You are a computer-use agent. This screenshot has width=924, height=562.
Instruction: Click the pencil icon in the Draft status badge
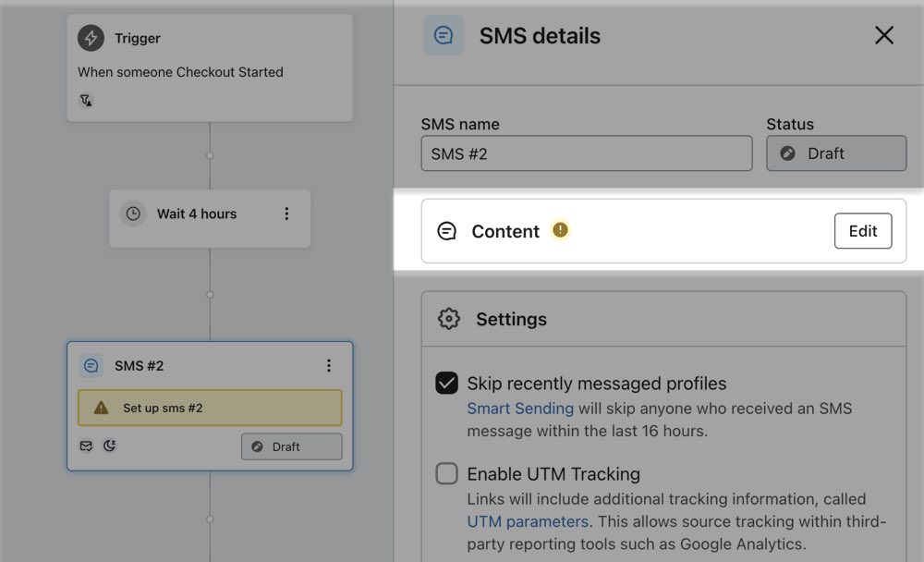click(789, 153)
